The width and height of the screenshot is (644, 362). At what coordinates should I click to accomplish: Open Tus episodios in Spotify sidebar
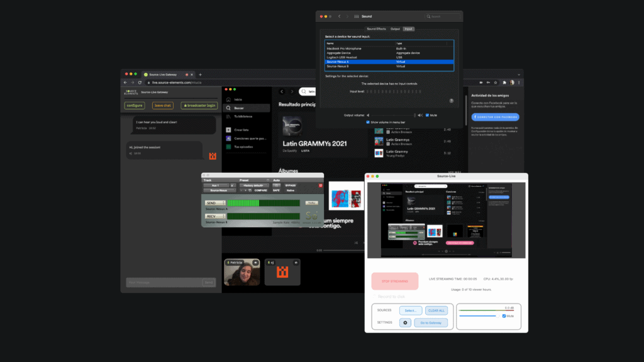click(240, 147)
